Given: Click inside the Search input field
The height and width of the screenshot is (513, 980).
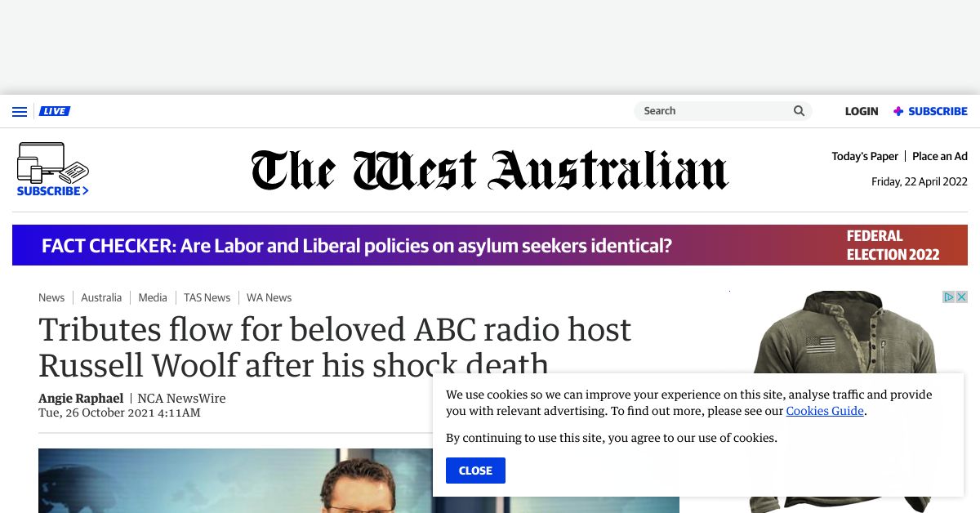Looking at the screenshot, I should click(x=710, y=110).
